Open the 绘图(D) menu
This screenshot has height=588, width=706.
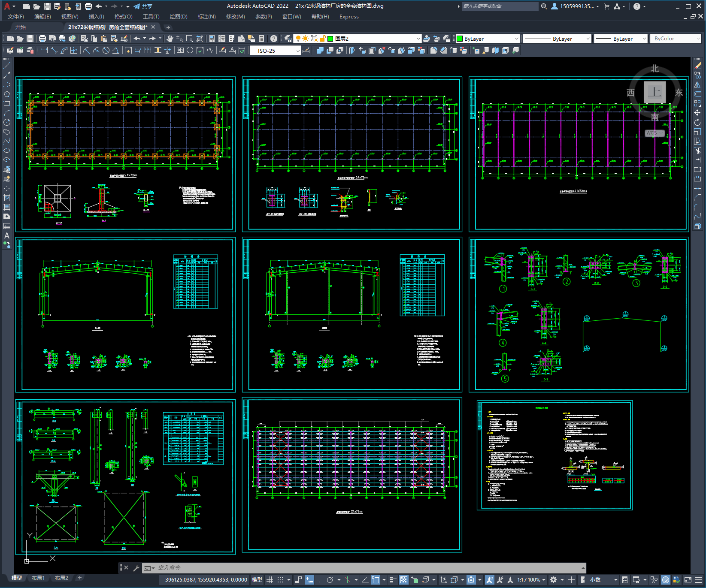pos(178,17)
